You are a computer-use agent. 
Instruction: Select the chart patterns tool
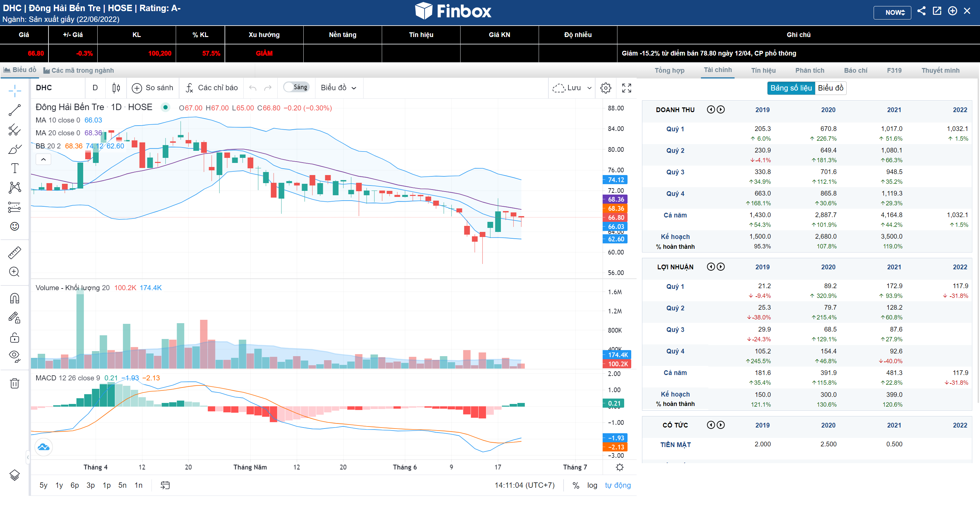coord(14,187)
